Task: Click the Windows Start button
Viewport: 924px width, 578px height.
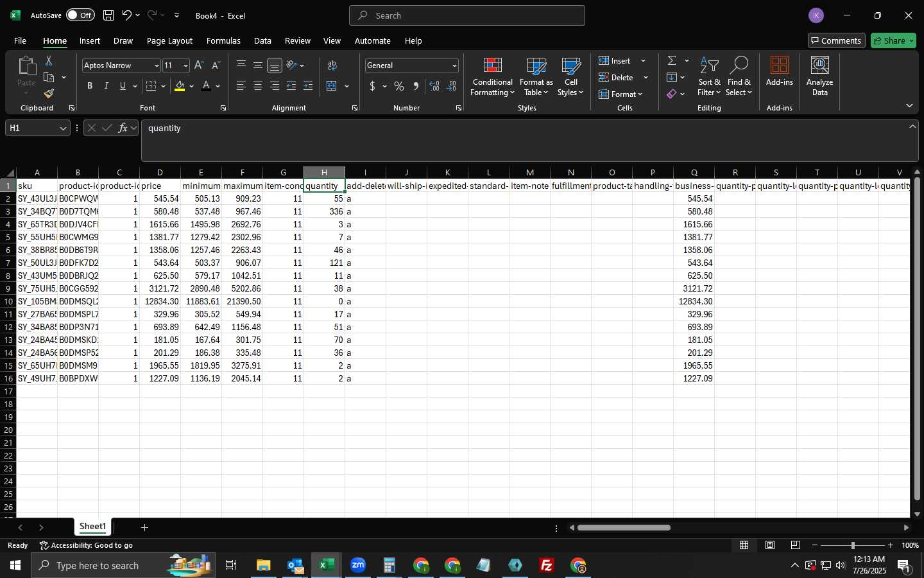Action: pyautogui.click(x=15, y=565)
